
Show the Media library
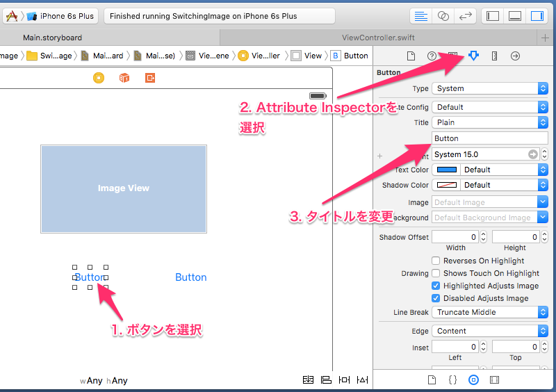pos(494,380)
